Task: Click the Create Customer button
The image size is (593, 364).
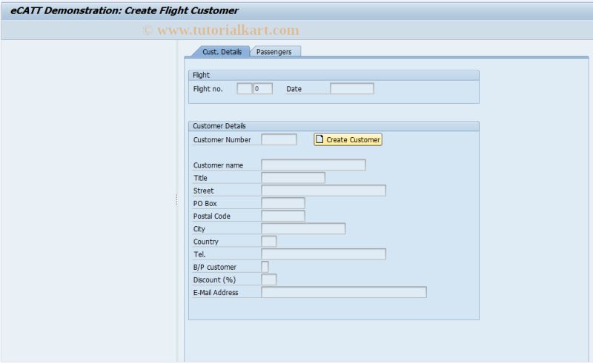Action: coord(348,139)
